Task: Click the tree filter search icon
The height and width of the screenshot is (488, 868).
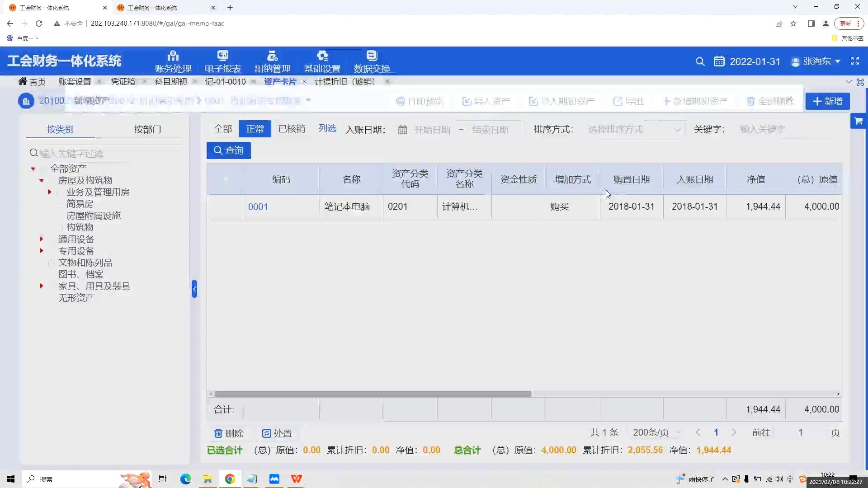Action: coord(33,153)
